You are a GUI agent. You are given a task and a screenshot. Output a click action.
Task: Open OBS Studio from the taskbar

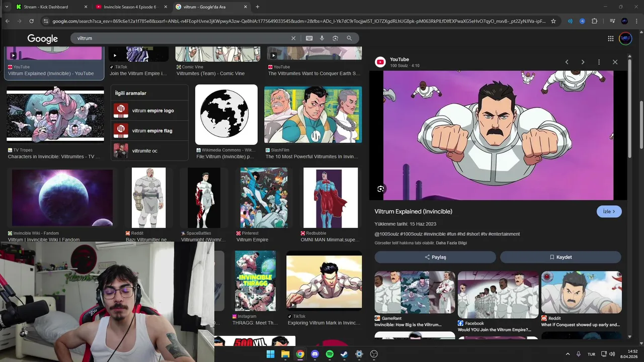click(x=374, y=354)
